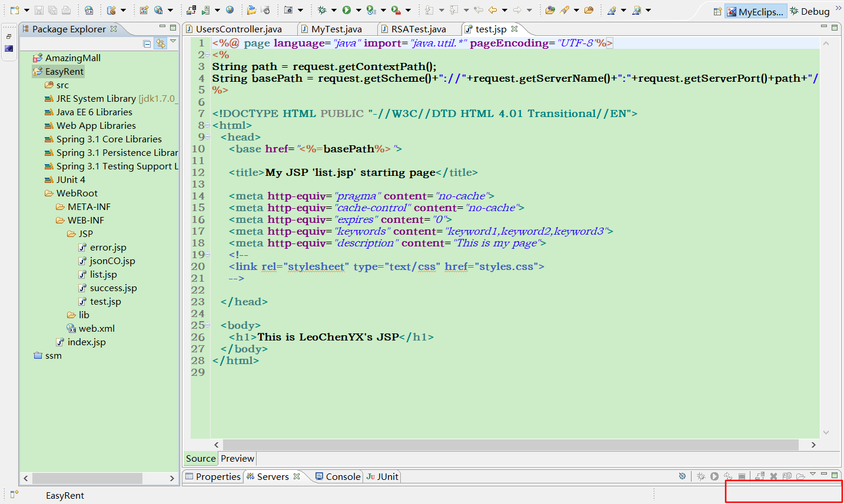
Task: Click the Start server play icon in Servers
Action: (x=715, y=476)
